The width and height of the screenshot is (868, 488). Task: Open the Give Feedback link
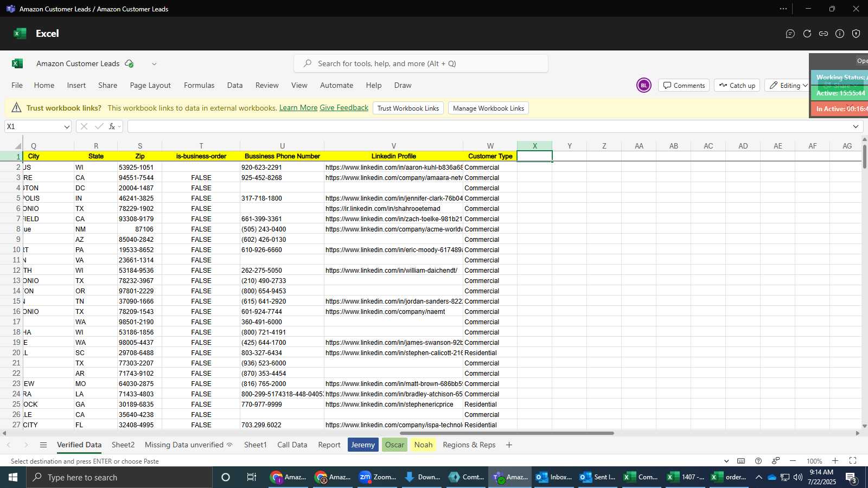pos(344,108)
